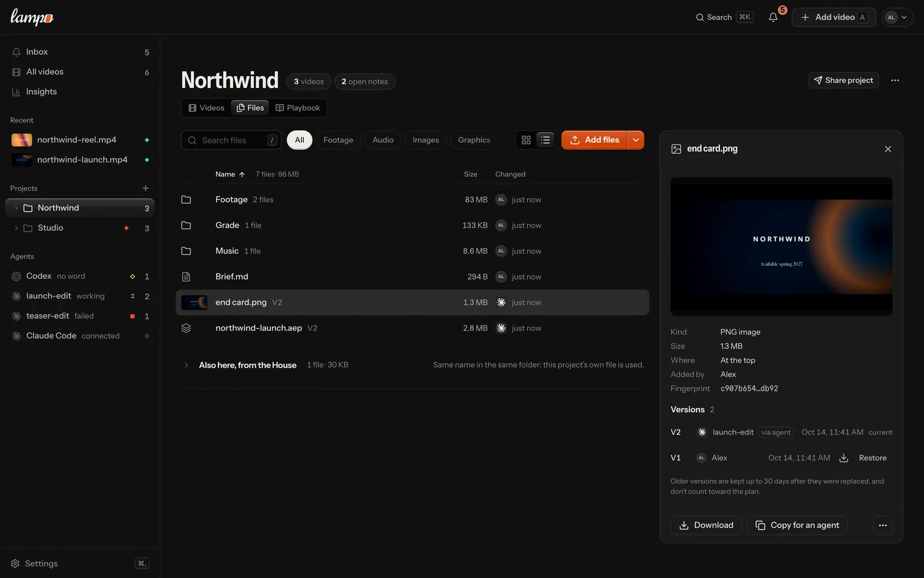Image resolution: width=924 pixels, height=578 pixels.
Task: Open the end card preview image
Action: click(x=781, y=246)
